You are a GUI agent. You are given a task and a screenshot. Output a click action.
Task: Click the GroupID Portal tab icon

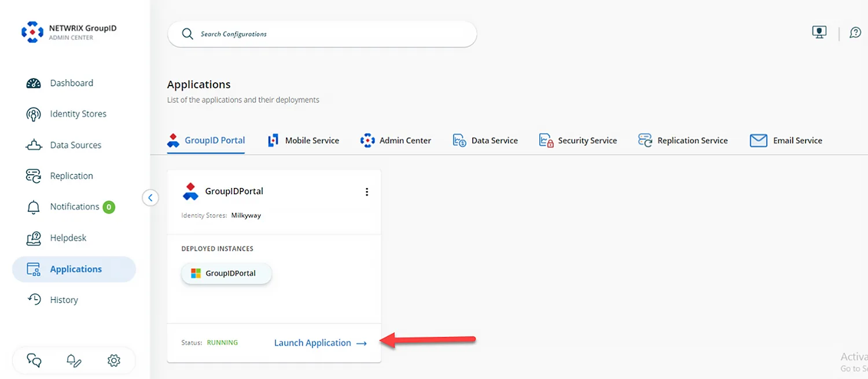[x=173, y=141]
